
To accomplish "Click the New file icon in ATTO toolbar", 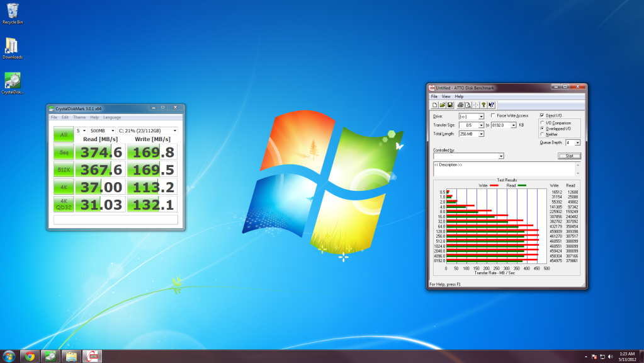I will pyautogui.click(x=434, y=105).
